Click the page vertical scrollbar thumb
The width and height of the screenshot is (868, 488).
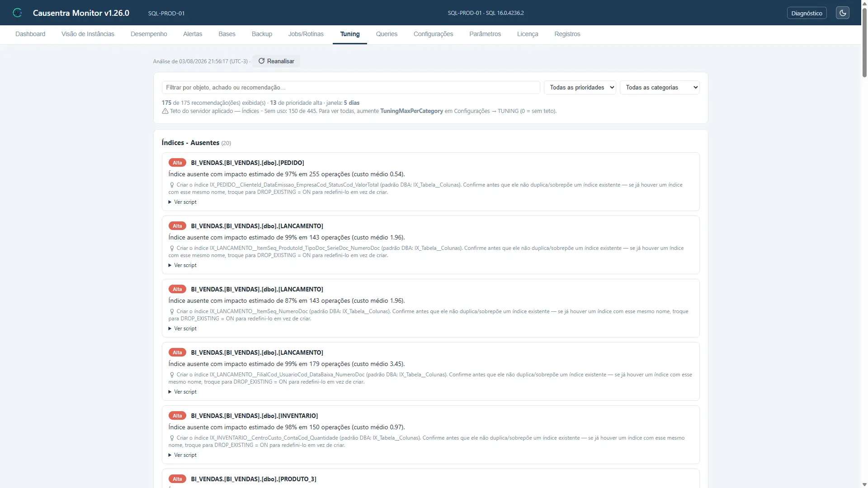(x=864, y=43)
